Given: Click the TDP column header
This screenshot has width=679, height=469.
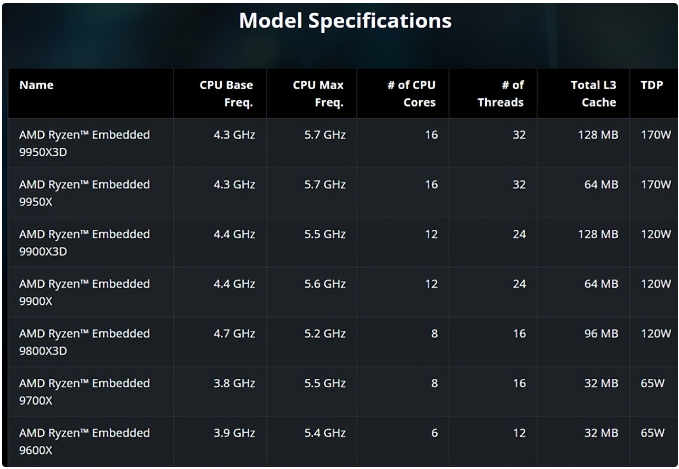Looking at the screenshot, I should [652, 85].
